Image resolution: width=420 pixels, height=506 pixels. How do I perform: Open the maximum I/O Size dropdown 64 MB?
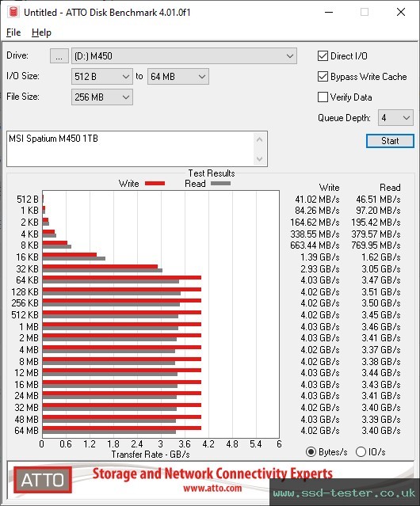[x=178, y=77]
